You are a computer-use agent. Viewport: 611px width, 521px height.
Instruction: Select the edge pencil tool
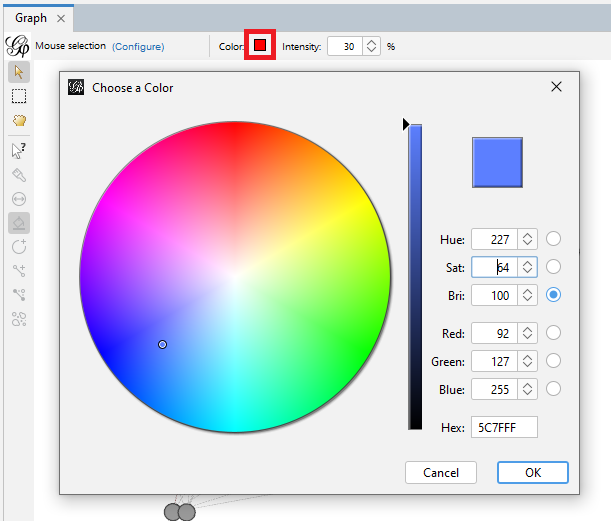[x=19, y=271]
